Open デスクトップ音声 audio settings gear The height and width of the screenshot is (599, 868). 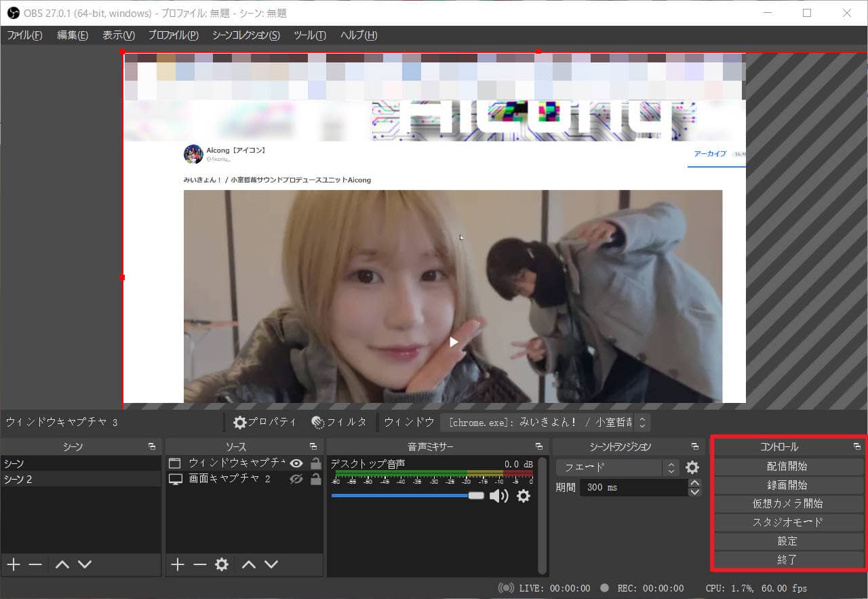tap(523, 496)
